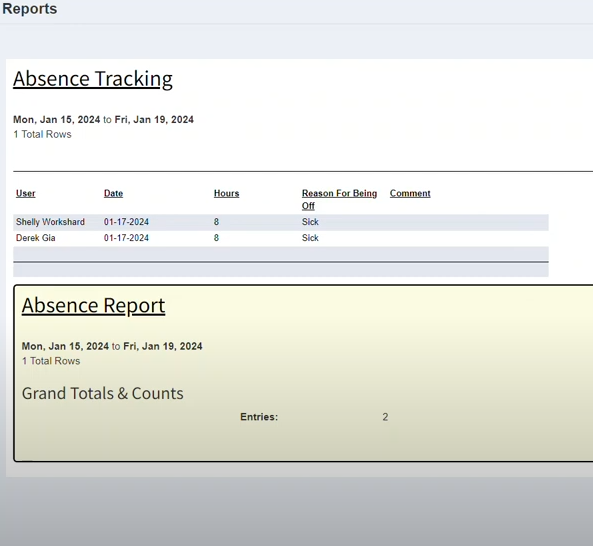Click Sick reason in Shelly's row
Image resolution: width=593 pixels, height=546 pixels.
[310, 222]
